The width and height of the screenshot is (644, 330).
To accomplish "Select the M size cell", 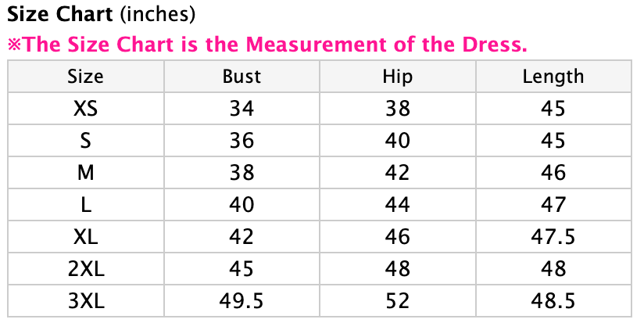I will tap(85, 173).
